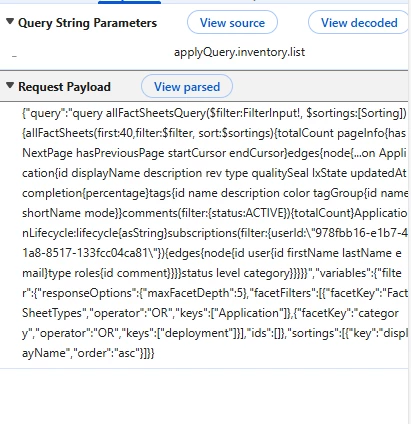Switch payload to View parsed
The image size is (411, 424).
(187, 86)
